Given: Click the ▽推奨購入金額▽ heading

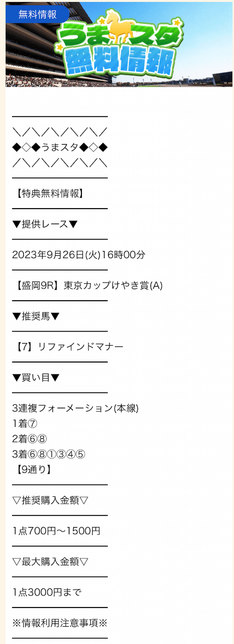Looking at the screenshot, I should coord(51,500).
